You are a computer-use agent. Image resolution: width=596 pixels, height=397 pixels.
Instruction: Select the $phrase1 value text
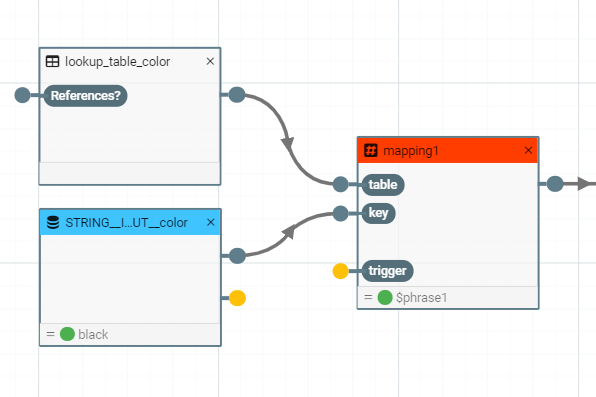point(422,297)
